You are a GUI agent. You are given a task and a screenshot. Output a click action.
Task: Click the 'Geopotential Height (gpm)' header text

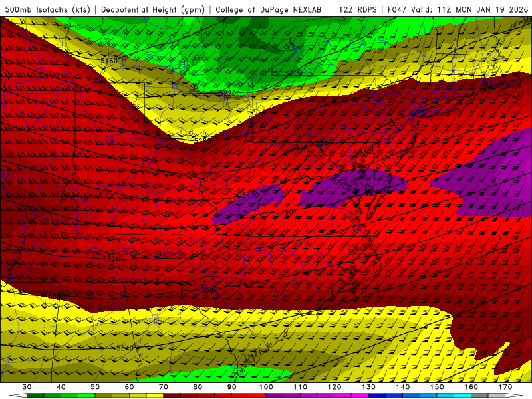[153, 9]
